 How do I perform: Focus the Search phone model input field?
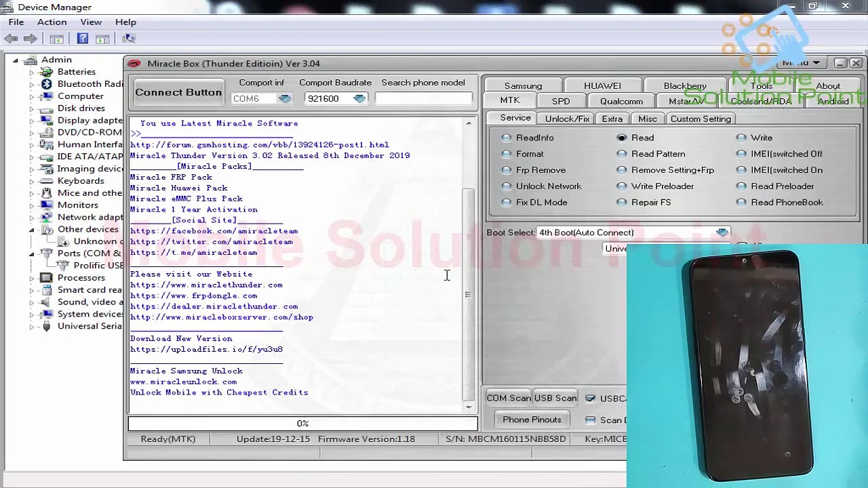[424, 99]
